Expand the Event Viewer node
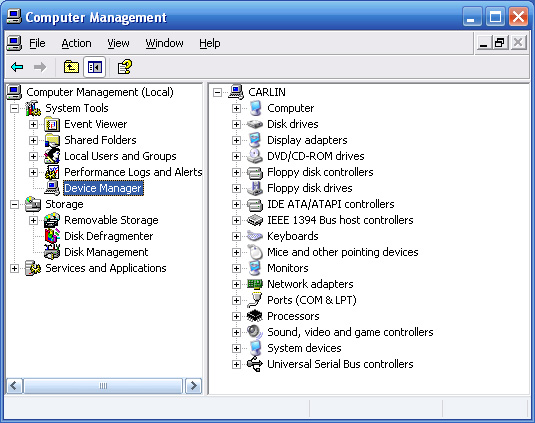The image size is (535, 423). pos(33,124)
